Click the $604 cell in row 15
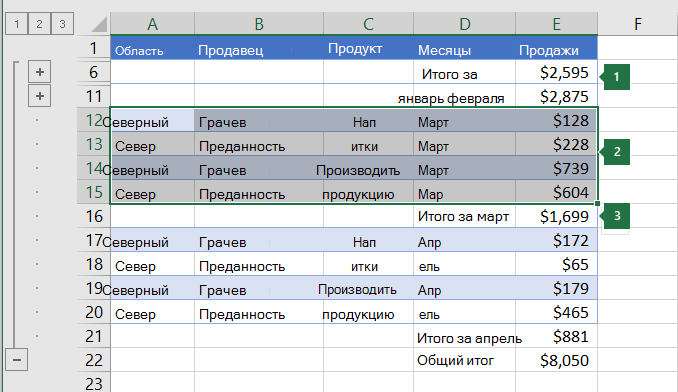 click(x=556, y=192)
